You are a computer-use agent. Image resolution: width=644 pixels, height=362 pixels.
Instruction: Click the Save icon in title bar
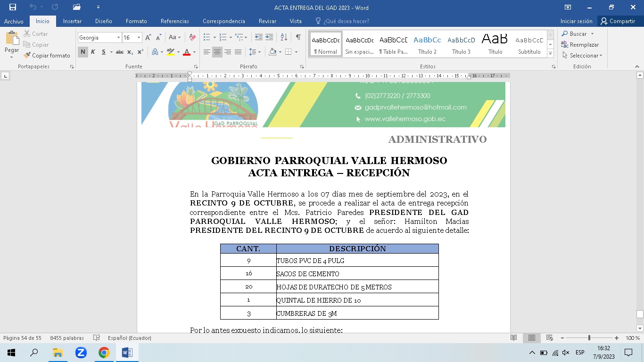(x=13, y=7)
